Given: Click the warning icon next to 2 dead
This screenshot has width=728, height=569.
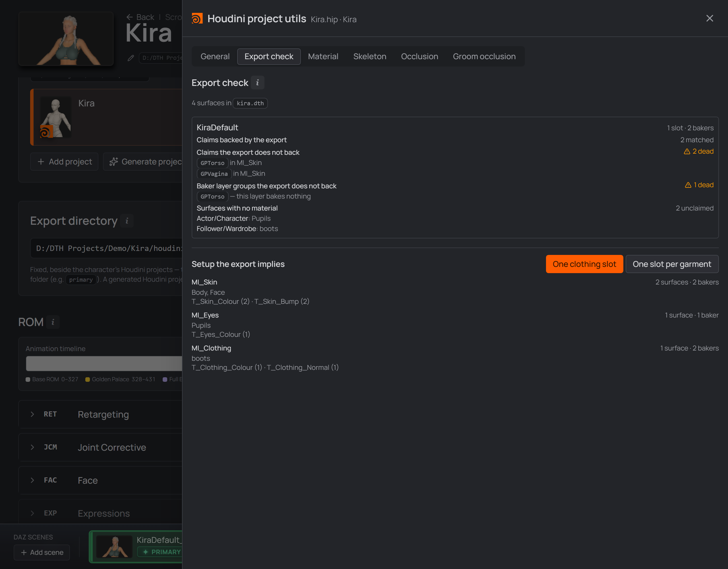Looking at the screenshot, I should [687, 151].
